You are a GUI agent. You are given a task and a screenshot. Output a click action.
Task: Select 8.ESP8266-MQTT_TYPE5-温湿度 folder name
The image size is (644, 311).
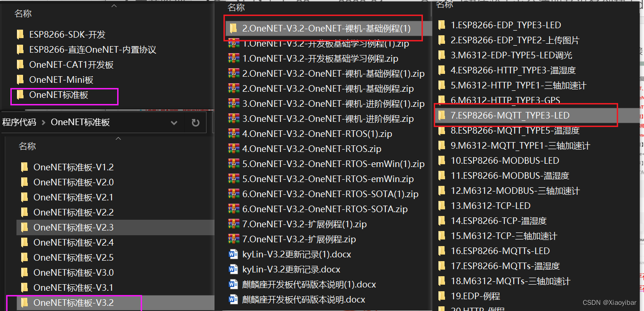pyautogui.click(x=515, y=130)
